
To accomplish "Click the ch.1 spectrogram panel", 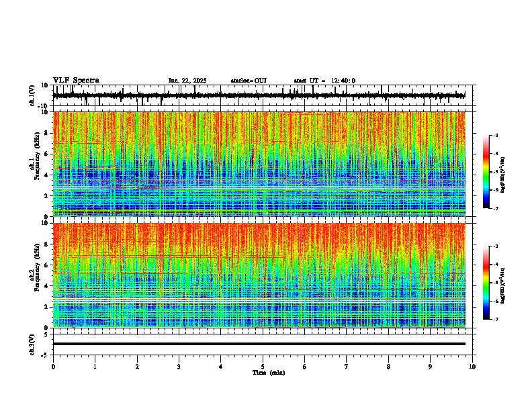I will [x=259, y=164].
